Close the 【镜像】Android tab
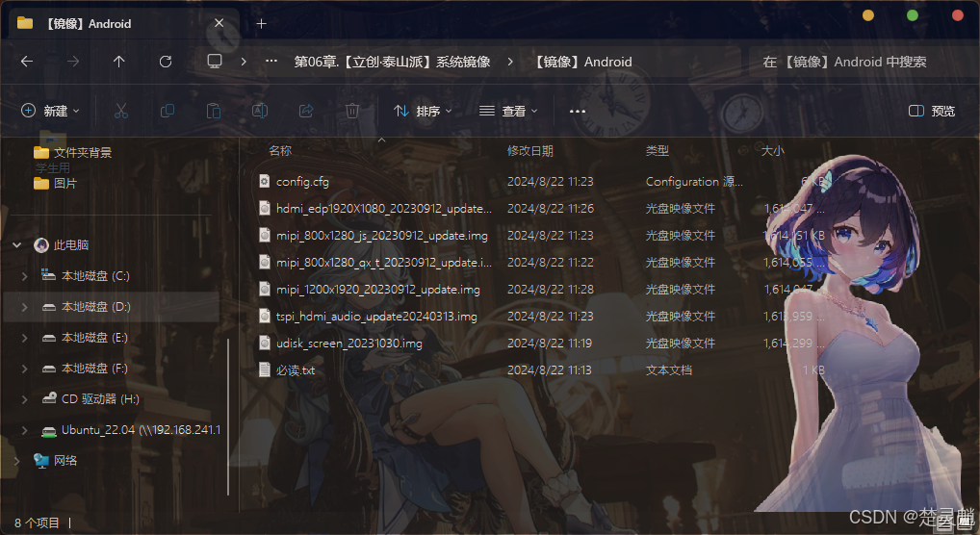The height and width of the screenshot is (535, 980). (x=219, y=23)
